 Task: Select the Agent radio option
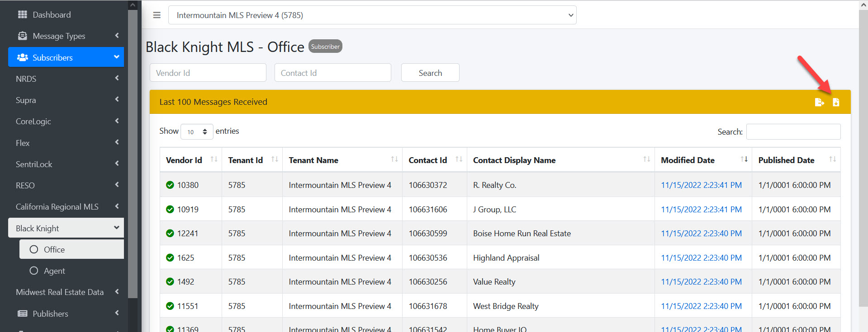pos(34,271)
